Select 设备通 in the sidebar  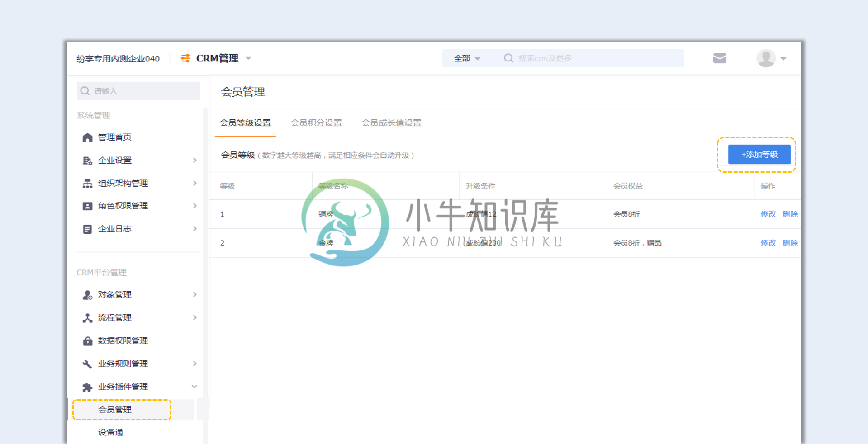(x=110, y=432)
